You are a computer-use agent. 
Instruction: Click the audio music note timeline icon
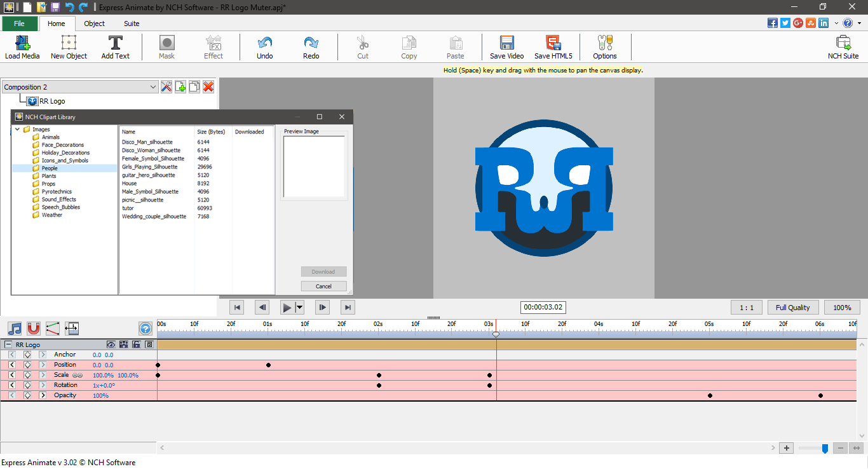click(15, 329)
